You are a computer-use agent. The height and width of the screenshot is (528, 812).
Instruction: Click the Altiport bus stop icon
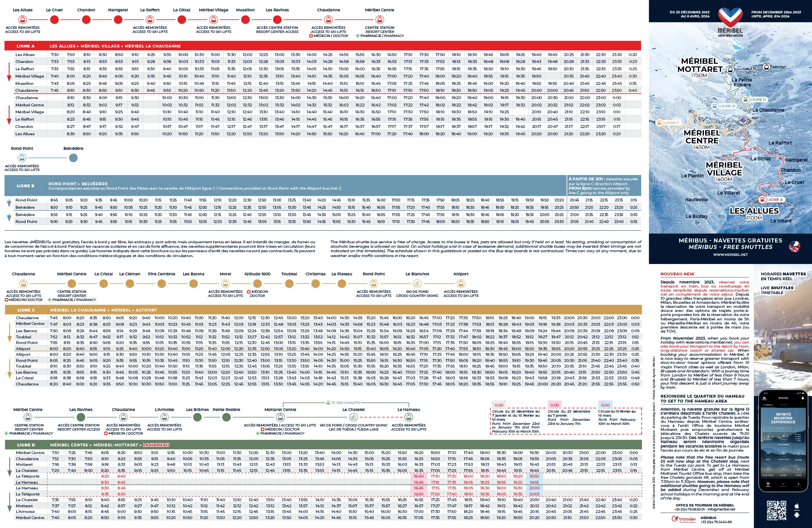[x=461, y=283]
